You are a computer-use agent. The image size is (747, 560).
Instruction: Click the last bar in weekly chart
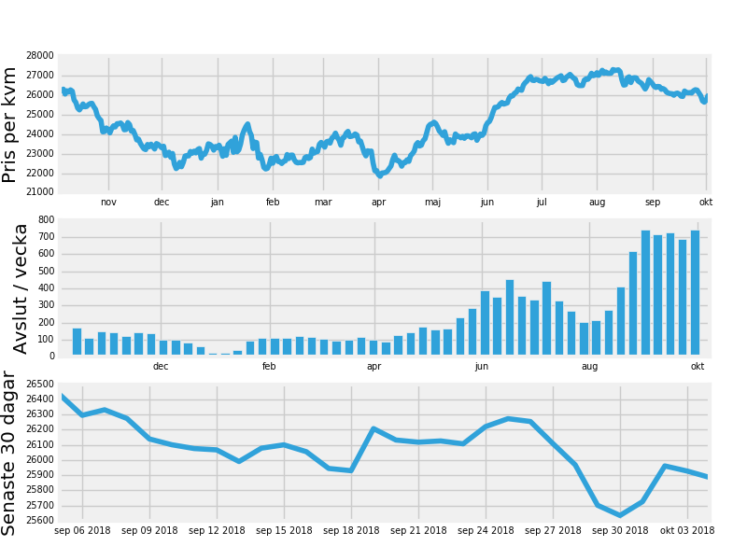tap(695, 292)
